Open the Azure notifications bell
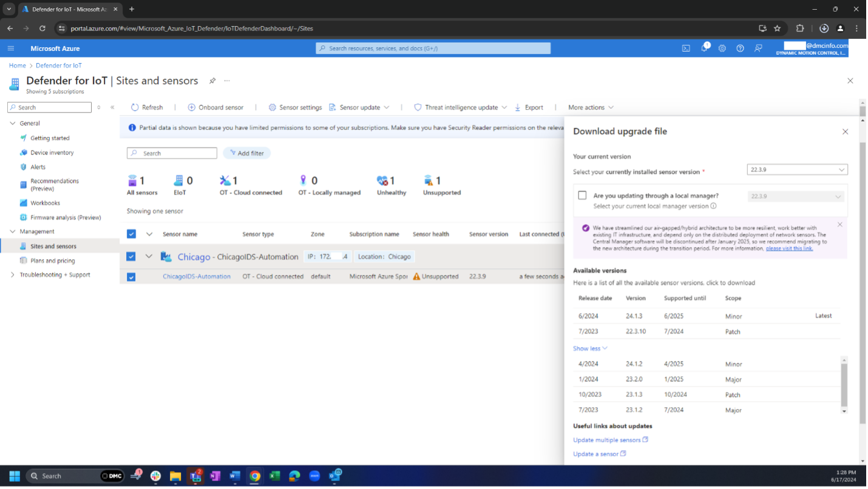Viewport: 868px width, 489px height. tap(704, 48)
